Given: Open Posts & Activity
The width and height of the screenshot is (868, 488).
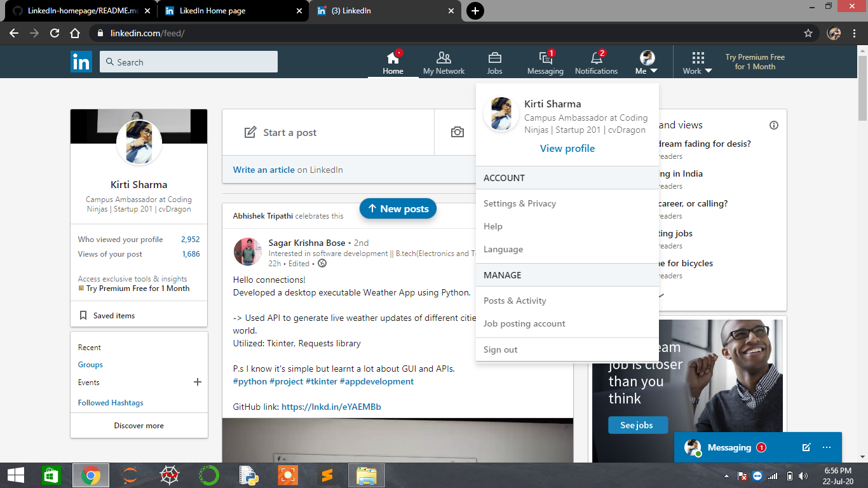Looking at the screenshot, I should coord(515,301).
